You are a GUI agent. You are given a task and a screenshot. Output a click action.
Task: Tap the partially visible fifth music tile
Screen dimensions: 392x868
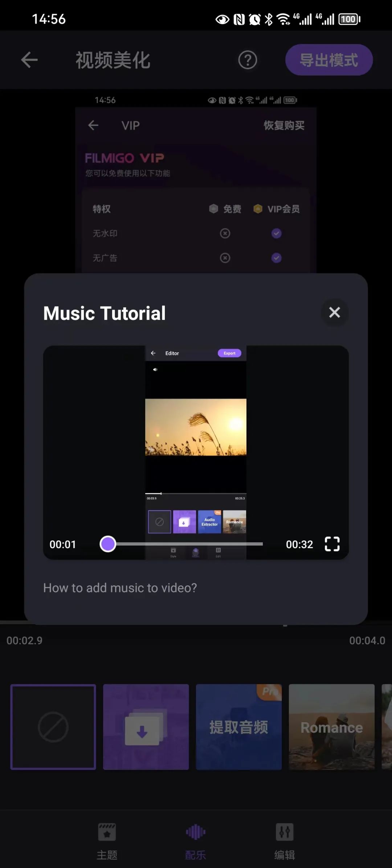[387, 727]
